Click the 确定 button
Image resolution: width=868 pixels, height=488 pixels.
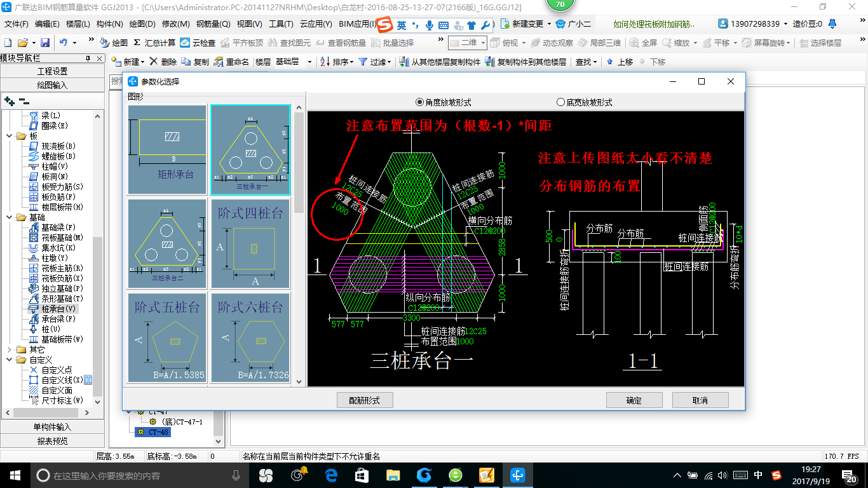(x=634, y=400)
